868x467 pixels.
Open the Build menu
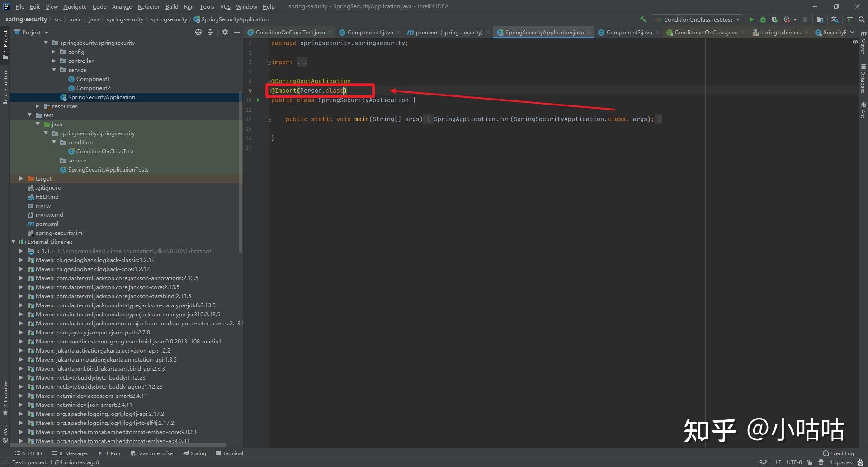172,6
